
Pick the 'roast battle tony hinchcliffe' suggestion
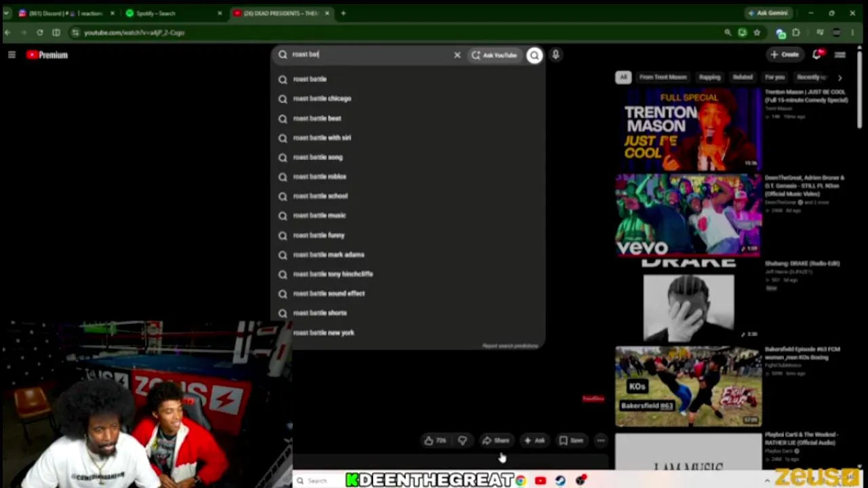point(409,274)
